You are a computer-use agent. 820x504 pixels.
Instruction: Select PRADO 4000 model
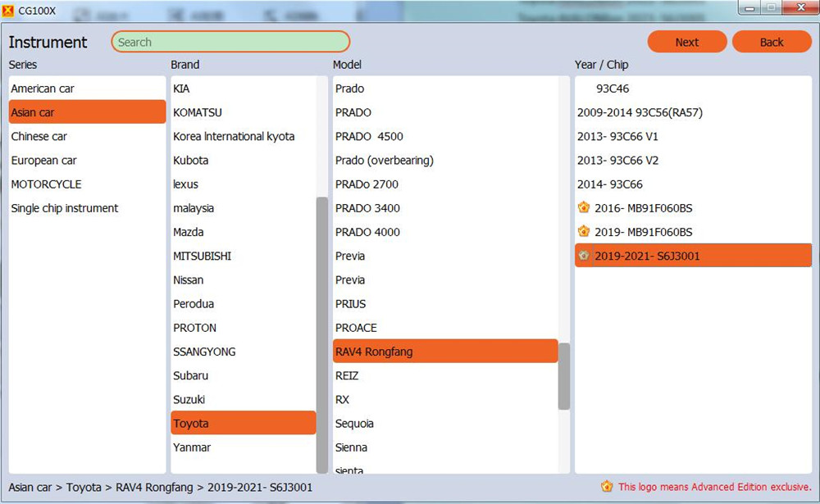(445, 232)
